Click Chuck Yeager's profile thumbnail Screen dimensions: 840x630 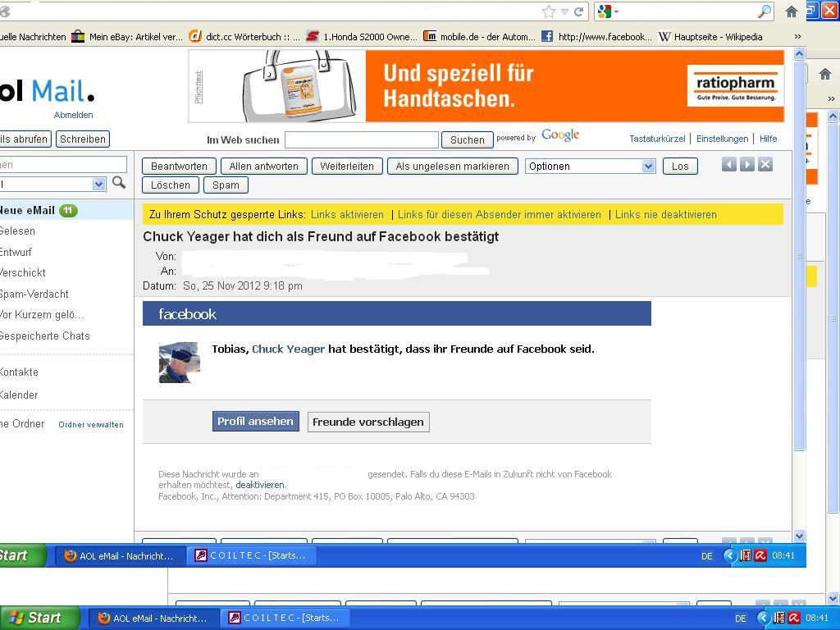tap(179, 363)
